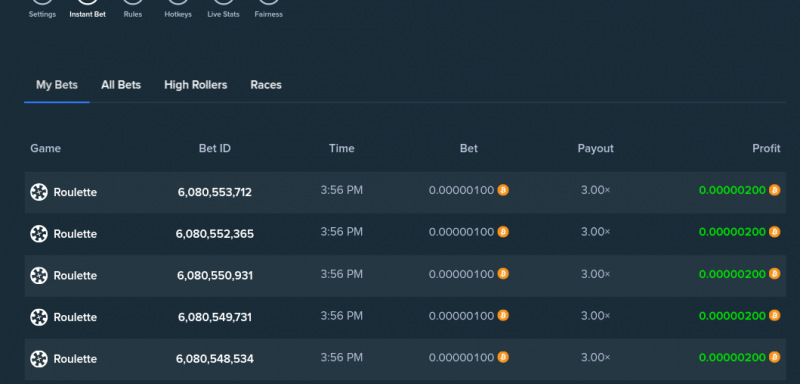
Task: Click the Bet ID column header
Action: 215,148
